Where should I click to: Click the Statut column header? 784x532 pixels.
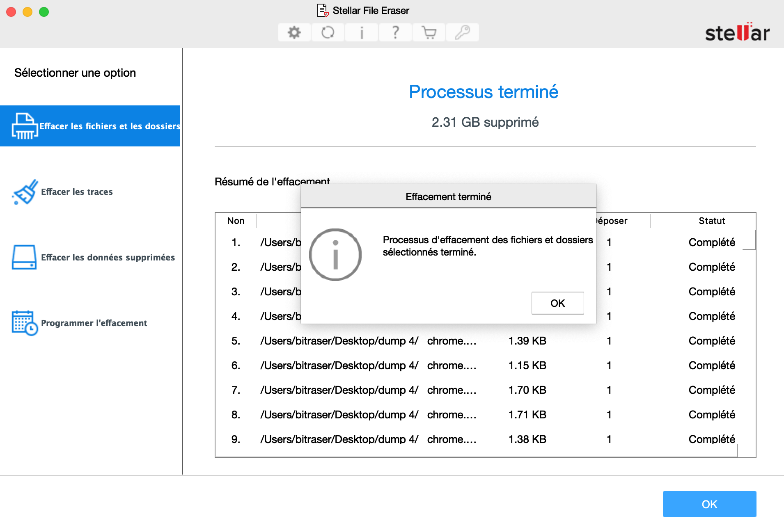point(712,221)
